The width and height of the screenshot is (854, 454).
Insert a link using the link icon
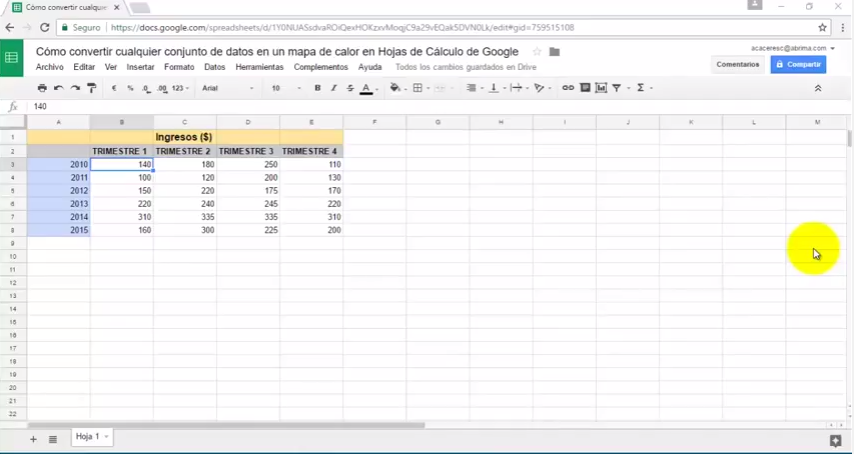[568, 88]
